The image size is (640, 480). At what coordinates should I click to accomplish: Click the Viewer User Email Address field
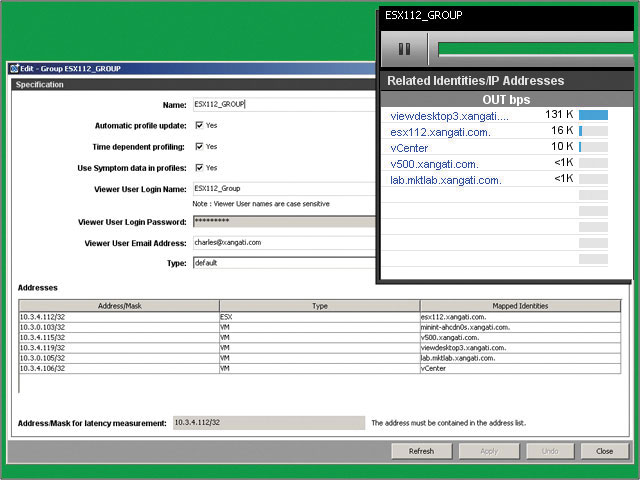click(284, 242)
